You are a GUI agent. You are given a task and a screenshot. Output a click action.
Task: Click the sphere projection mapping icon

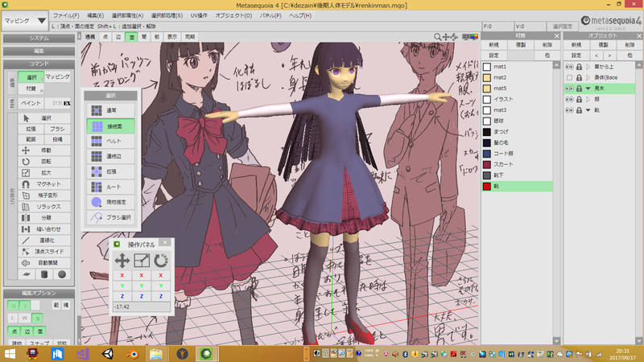62,274
